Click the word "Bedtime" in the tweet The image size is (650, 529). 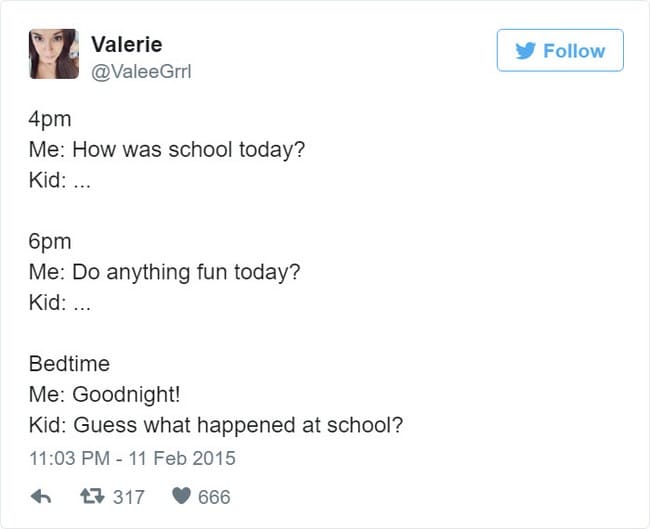click(69, 364)
